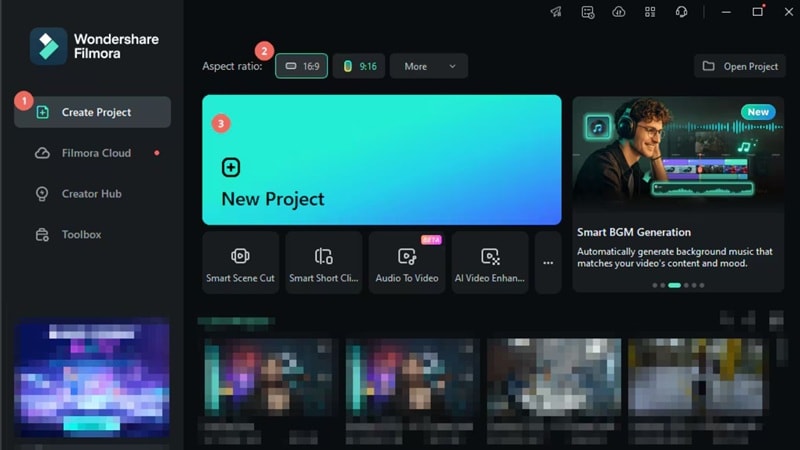Image resolution: width=800 pixels, height=450 pixels.
Task: Open the Create Project section
Action: (92, 112)
